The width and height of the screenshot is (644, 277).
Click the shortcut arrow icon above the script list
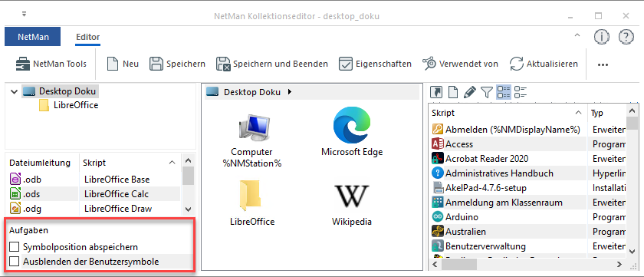pos(435,91)
